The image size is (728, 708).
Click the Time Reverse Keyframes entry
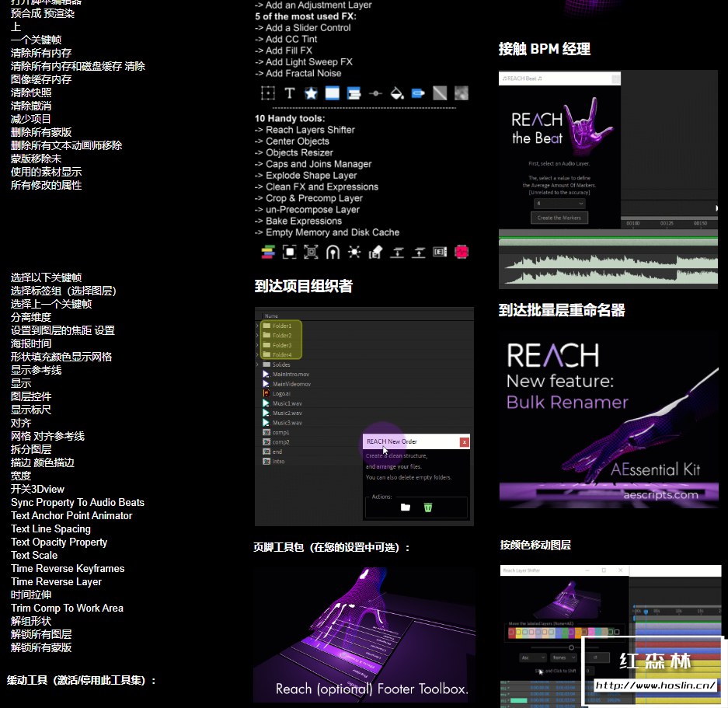(x=68, y=569)
